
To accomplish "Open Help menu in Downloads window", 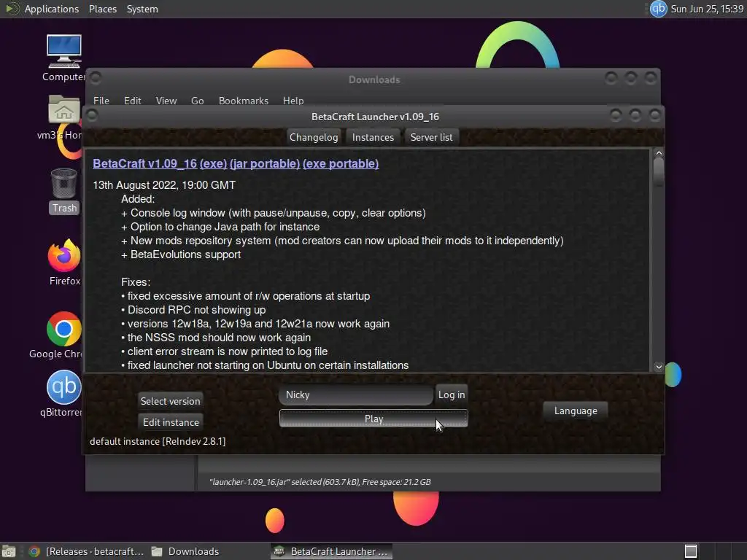I will click(x=293, y=101).
